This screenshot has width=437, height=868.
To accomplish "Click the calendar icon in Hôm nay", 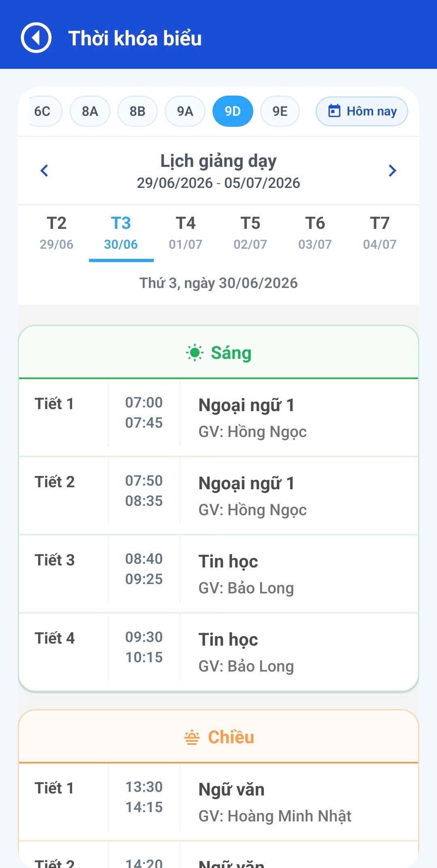I will (x=334, y=111).
